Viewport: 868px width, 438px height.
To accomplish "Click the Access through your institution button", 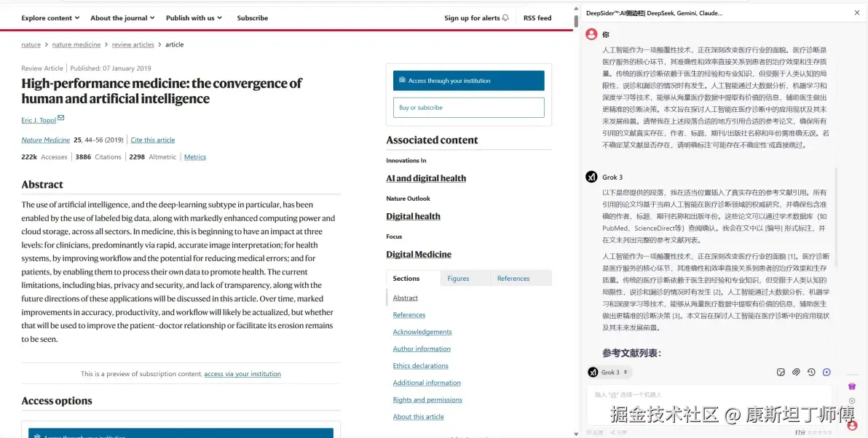I will pyautogui.click(x=468, y=81).
